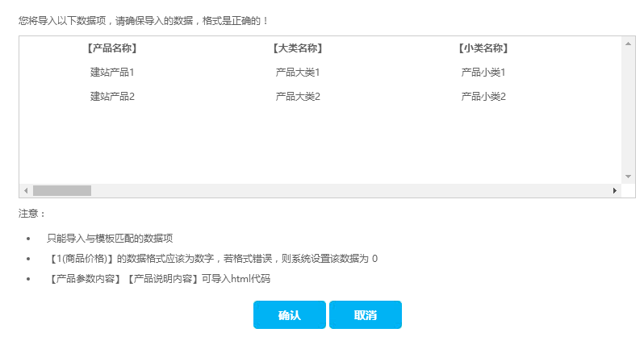Select the 【大类名称】 column header
This screenshot has height=341, width=644.
298,48
